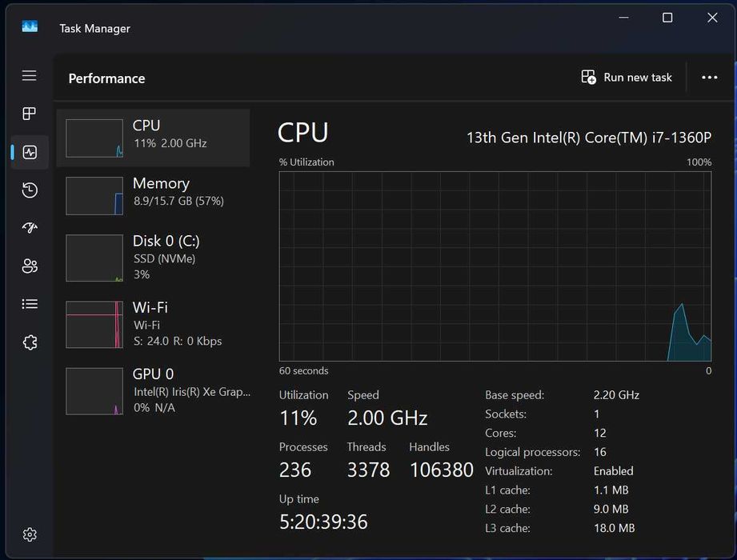Click the L1 cache value 1.1 MB

point(611,490)
